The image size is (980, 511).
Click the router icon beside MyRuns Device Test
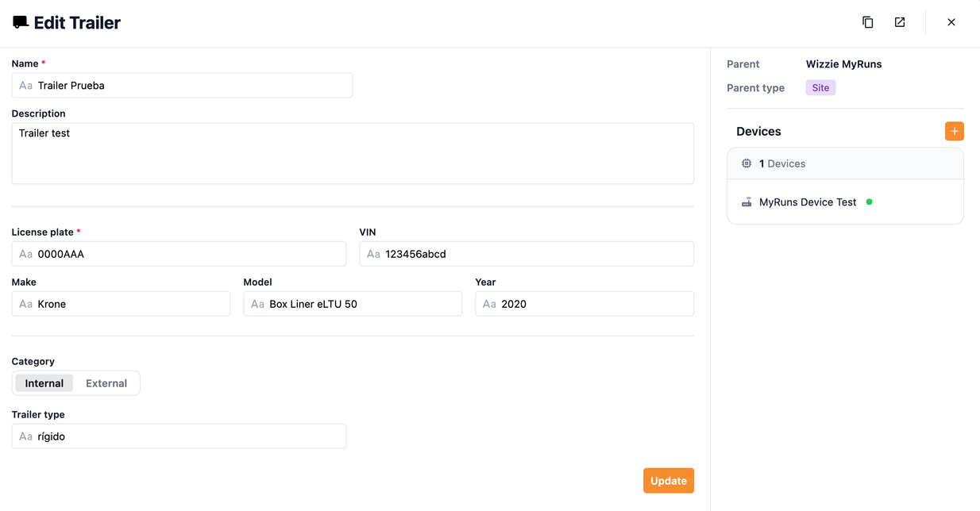tap(747, 202)
